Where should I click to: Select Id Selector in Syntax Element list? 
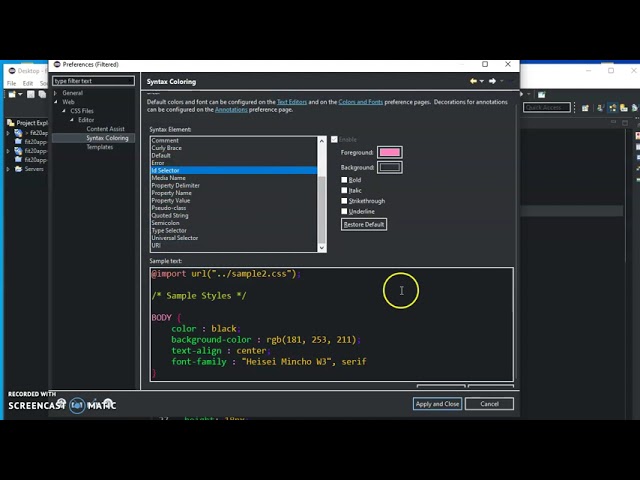click(234, 171)
